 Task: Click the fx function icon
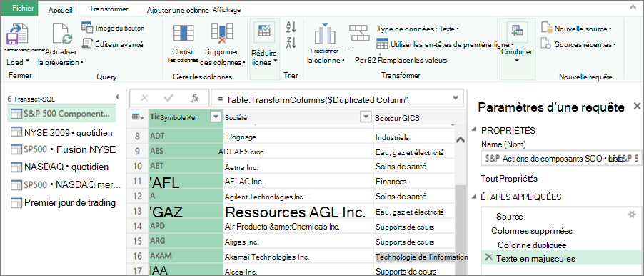tap(195, 98)
